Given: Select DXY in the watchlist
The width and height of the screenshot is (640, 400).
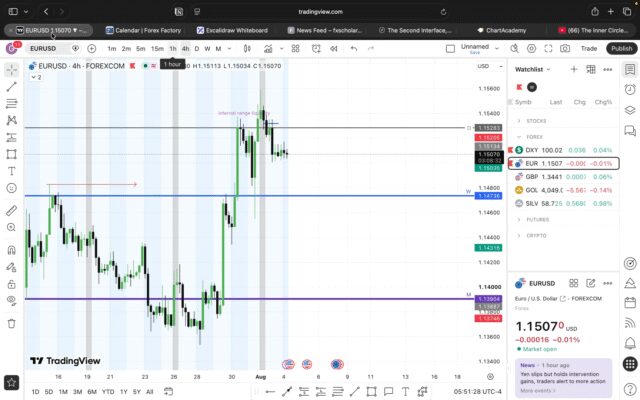Looking at the screenshot, I should (x=563, y=150).
